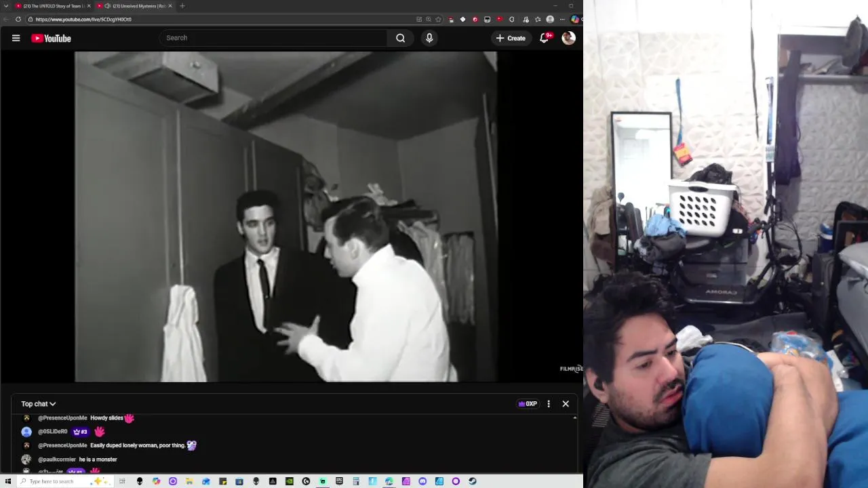Switch to 'Unsolved Mysteries' browser tab
The width and height of the screenshot is (868, 488).
click(135, 6)
